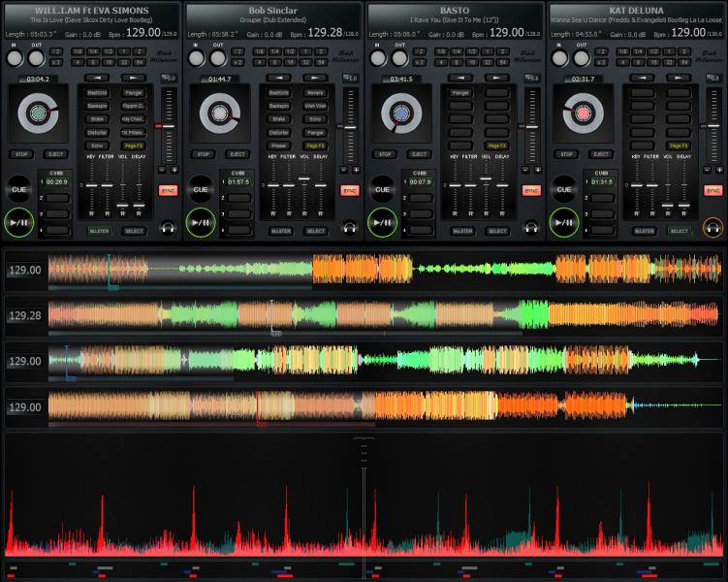The height and width of the screenshot is (582, 728).
Task: Set loop OUT point on the WILL.I.AM deck
Action: point(36,58)
